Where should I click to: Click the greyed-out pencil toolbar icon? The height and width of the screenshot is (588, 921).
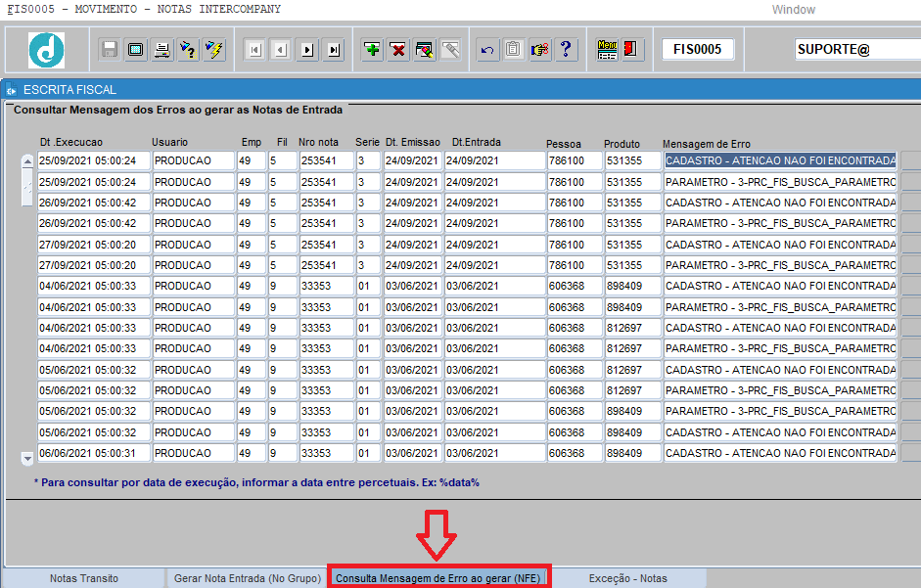pyautogui.click(x=450, y=50)
